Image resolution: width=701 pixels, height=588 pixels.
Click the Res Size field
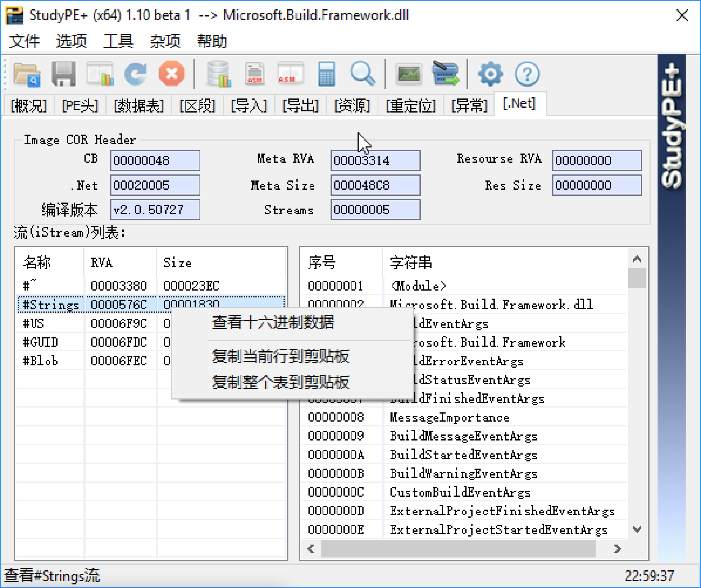(x=597, y=185)
